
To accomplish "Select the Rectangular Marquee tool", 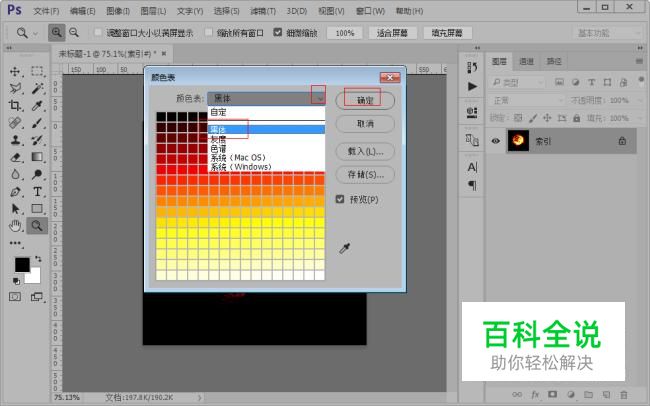I will tap(37, 71).
